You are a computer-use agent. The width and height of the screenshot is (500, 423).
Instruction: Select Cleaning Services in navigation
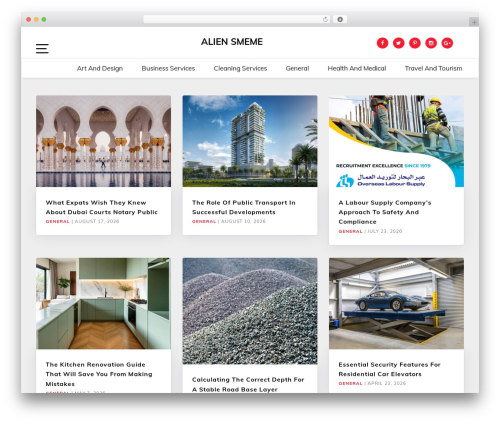coord(240,68)
